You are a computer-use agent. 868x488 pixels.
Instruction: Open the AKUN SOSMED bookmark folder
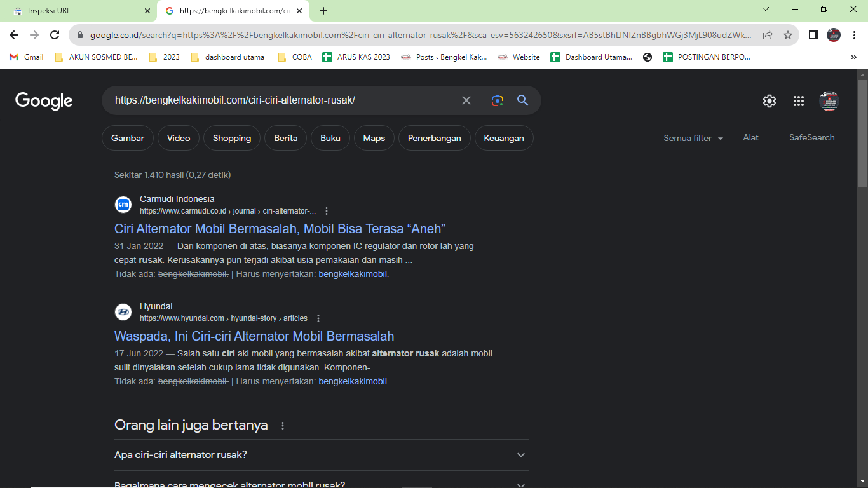tap(96, 57)
